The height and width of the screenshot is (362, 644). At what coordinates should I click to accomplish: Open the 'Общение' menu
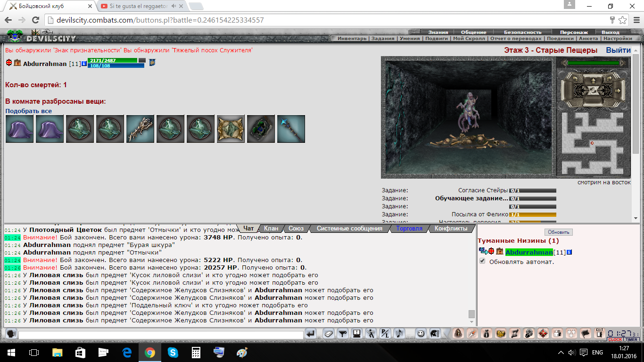pos(473,32)
